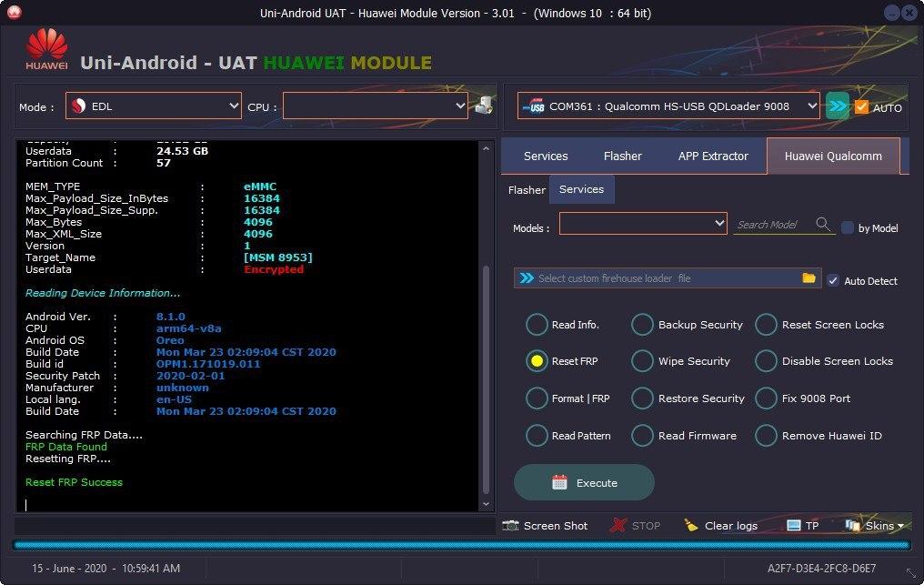
Task: Click the Skins icon
Action: (x=852, y=525)
